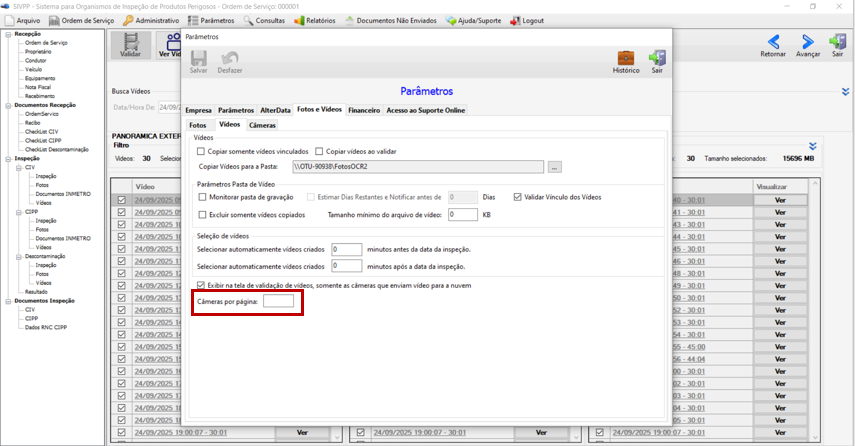This screenshot has height=446, width=855.
Task: Uncheck Validar Vínculo dos Vídeos
Action: point(517,197)
